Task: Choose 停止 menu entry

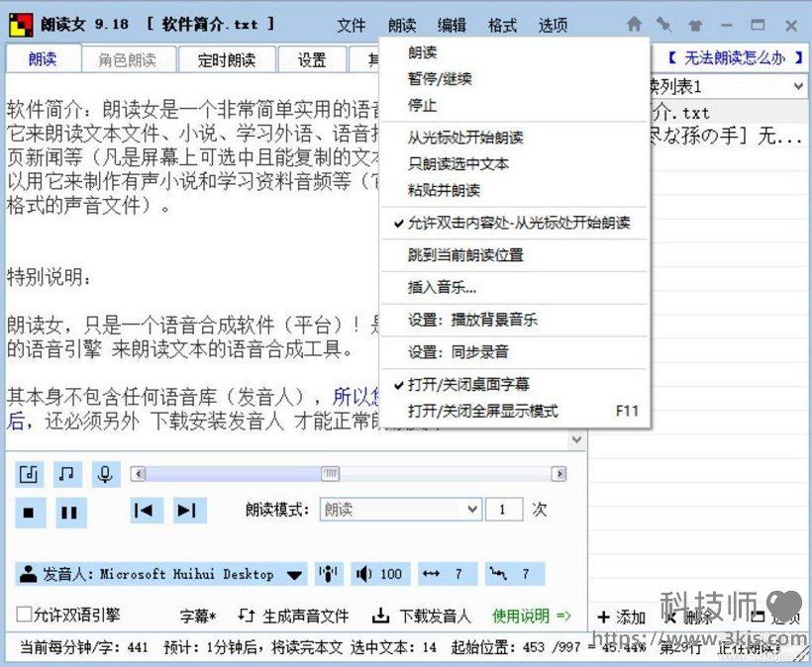Action: click(x=515, y=106)
